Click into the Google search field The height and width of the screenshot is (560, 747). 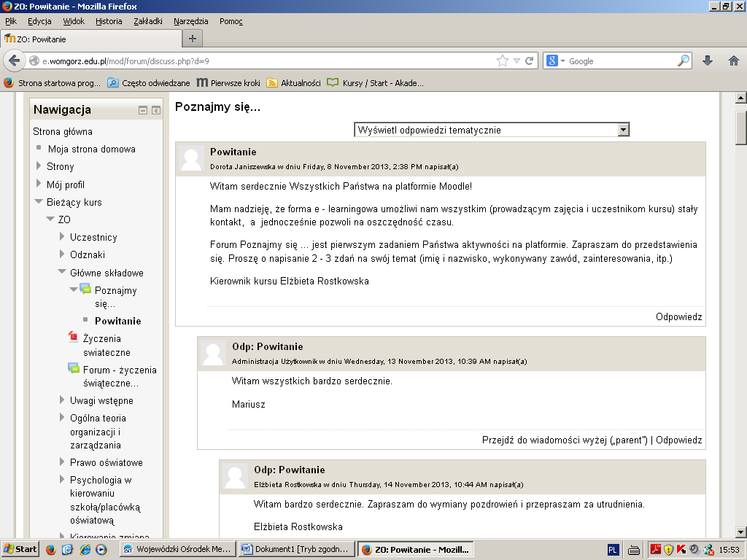click(x=622, y=61)
